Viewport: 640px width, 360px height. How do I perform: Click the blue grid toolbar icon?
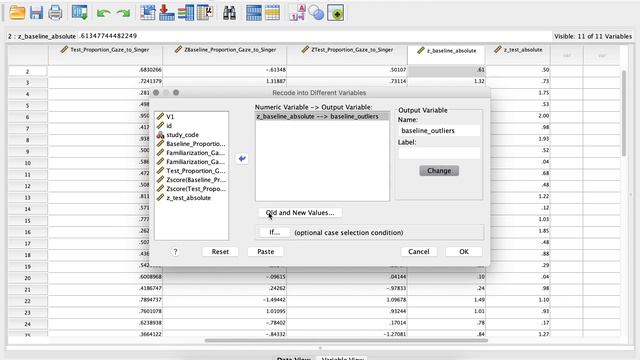click(x=253, y=13)
